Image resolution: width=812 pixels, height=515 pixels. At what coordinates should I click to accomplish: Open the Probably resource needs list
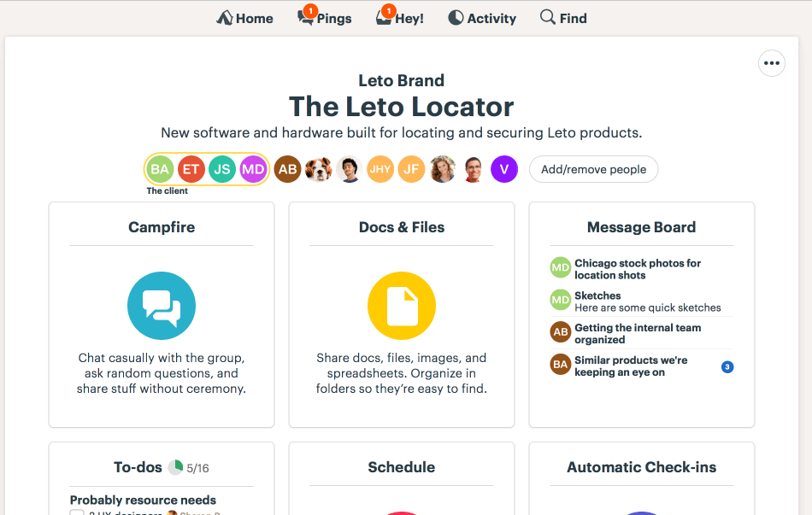pos(143,500)
